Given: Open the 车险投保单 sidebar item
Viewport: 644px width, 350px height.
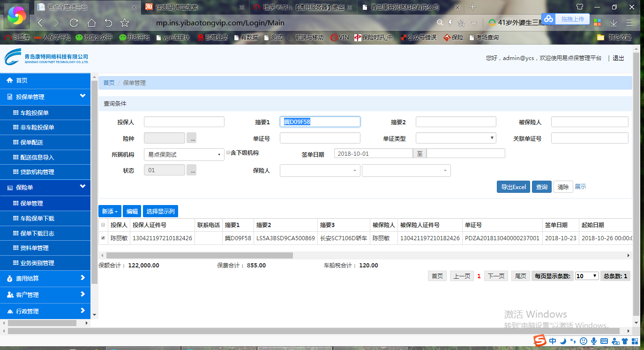Looking at the screenshot, I should pyautogui.click(x=45, y=113).
